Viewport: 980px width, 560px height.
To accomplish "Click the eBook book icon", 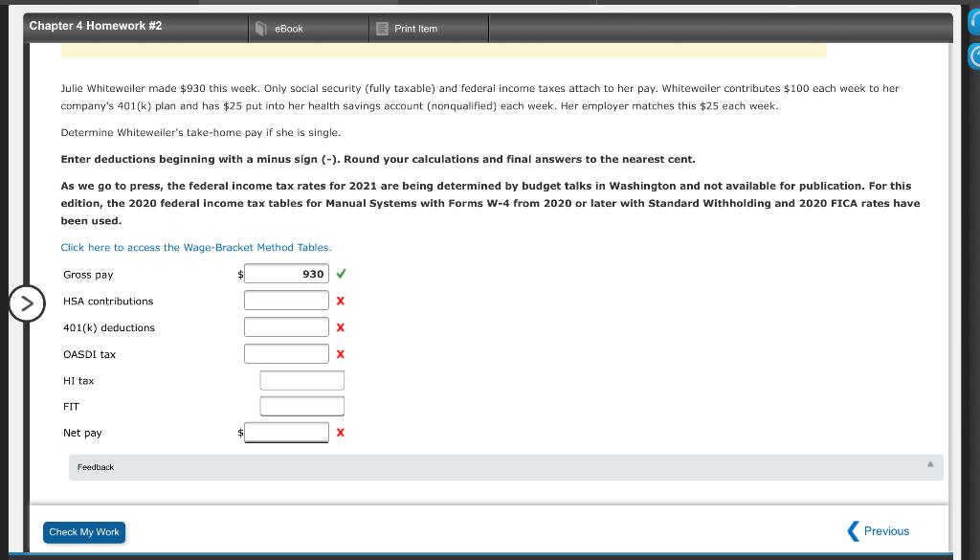I will (x=260, y=28).
